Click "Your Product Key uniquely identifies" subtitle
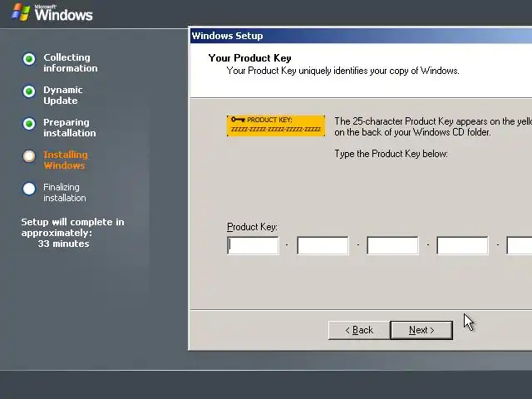 pos(342,71)
